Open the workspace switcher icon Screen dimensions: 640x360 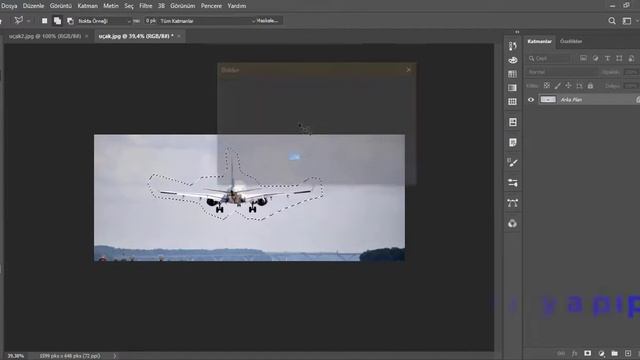click(x=627, y=21)
